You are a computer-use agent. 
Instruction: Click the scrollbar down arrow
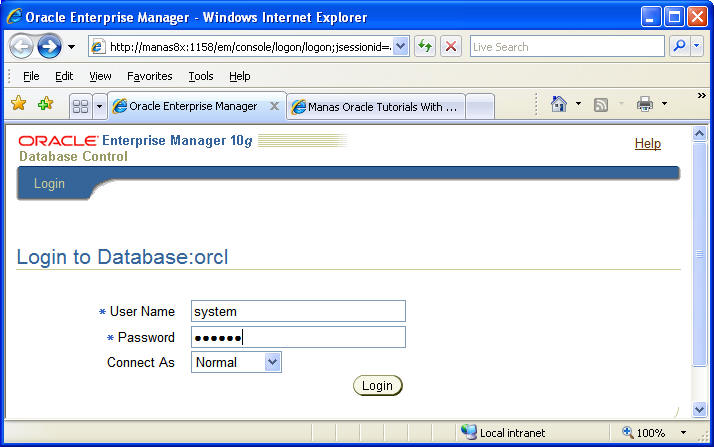[699, 410]
